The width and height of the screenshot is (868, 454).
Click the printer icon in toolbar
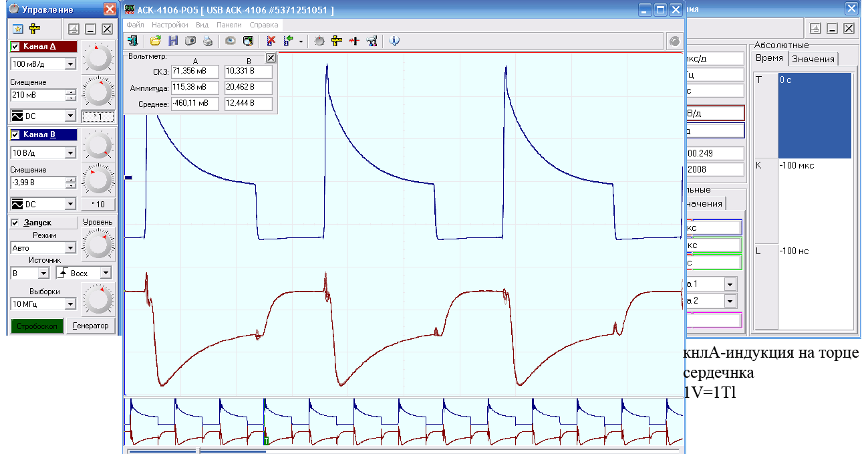coord(208,41)
